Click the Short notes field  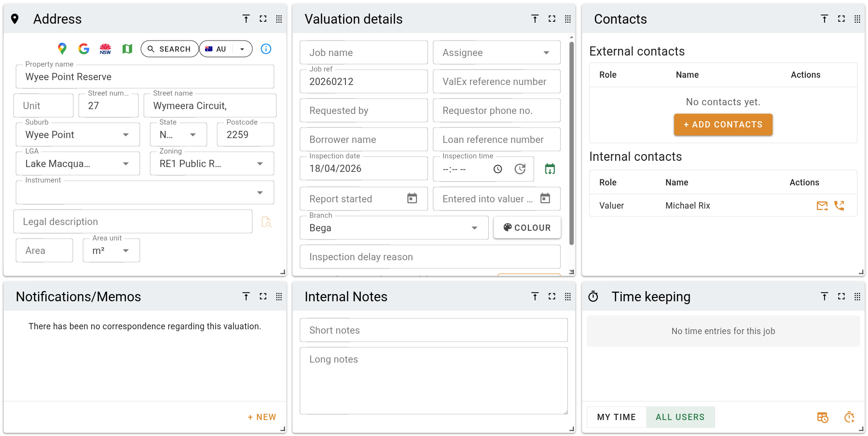434,330
